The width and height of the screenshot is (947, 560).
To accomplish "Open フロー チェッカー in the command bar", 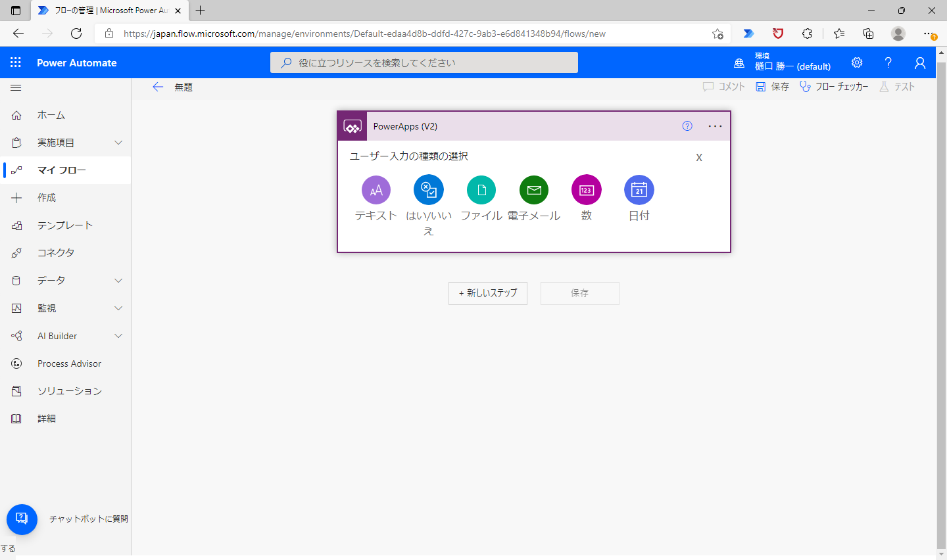I will 835,87.
